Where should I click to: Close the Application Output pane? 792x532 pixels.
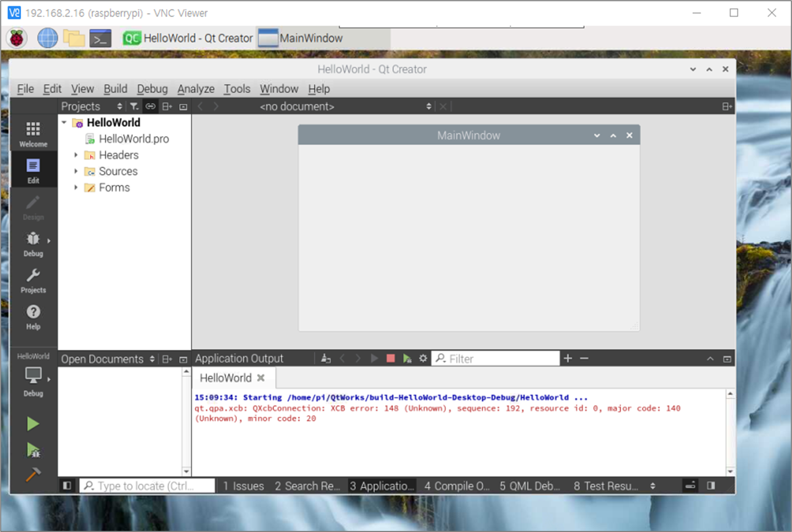(727, 359)
